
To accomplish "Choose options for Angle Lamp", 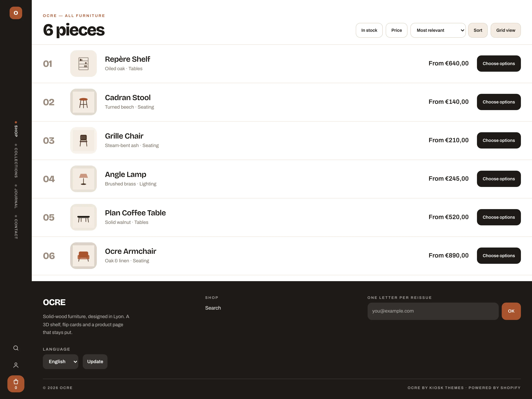I will [499, 179].
